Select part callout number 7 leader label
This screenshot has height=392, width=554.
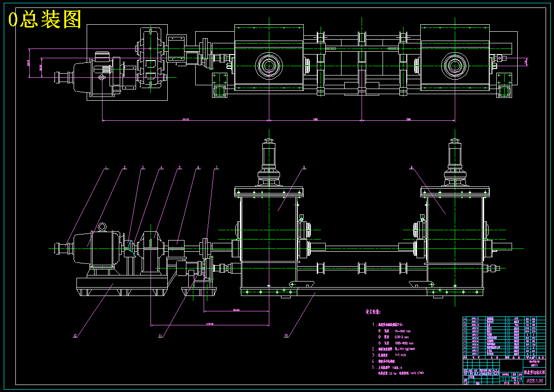click(217, 167)
